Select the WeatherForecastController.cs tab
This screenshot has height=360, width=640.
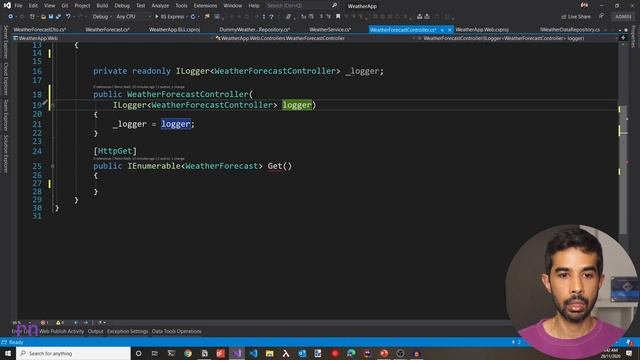point(403,30)
